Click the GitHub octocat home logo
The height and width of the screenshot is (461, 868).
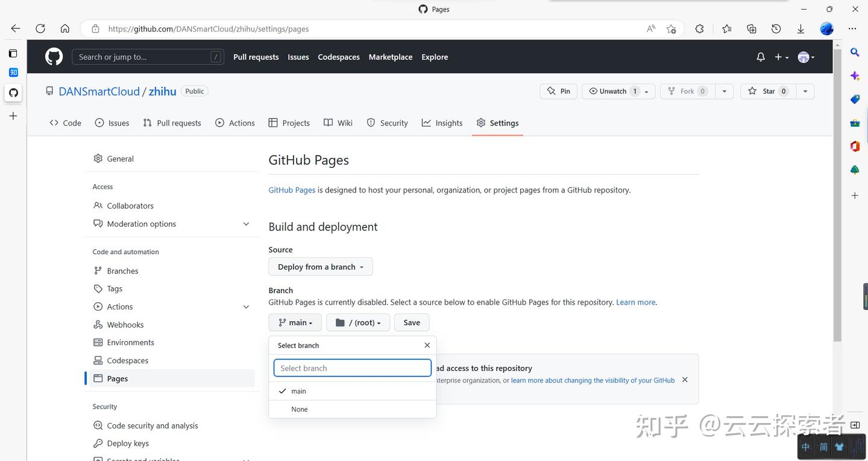[x=53, y=56]
